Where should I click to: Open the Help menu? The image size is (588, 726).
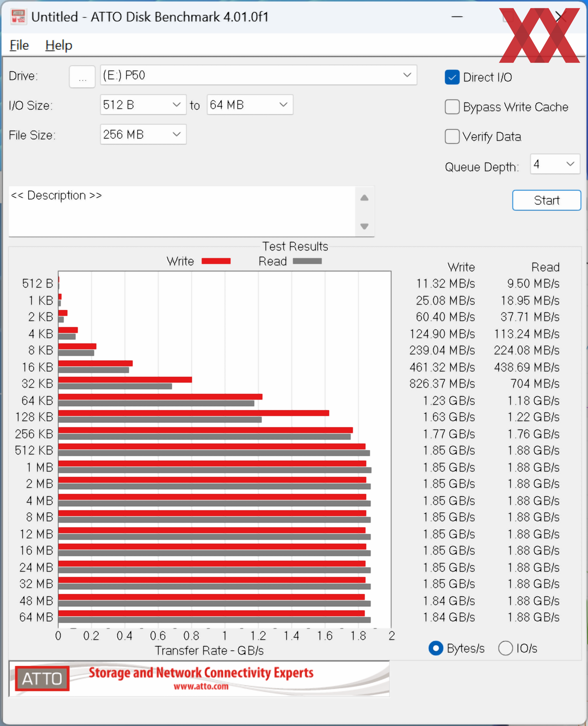[x=58, y=45]
